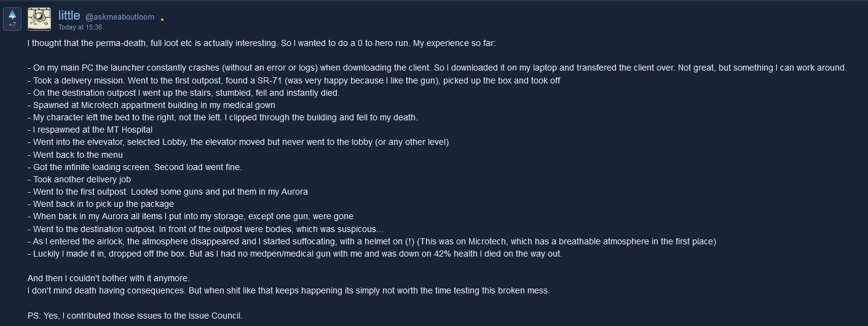Click the line mentioning 42% health
Screen dimensions: 868x326
tap(295, 254)
